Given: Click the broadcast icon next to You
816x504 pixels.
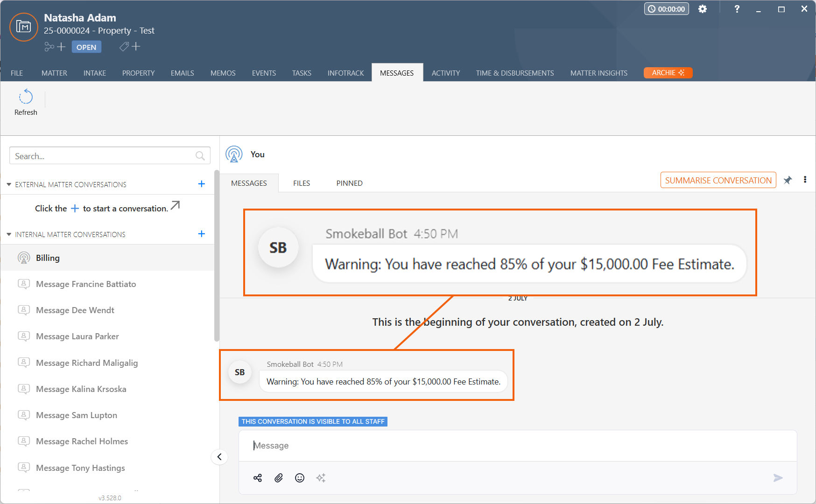Looking at the screenshot, I should click(234, 154).
